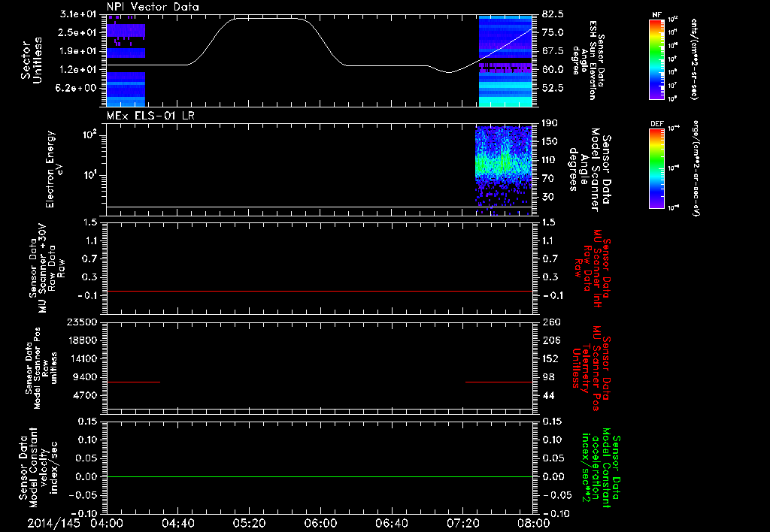Click the "190" scanner angle tick label
The image size is (770, 532).
550,123
